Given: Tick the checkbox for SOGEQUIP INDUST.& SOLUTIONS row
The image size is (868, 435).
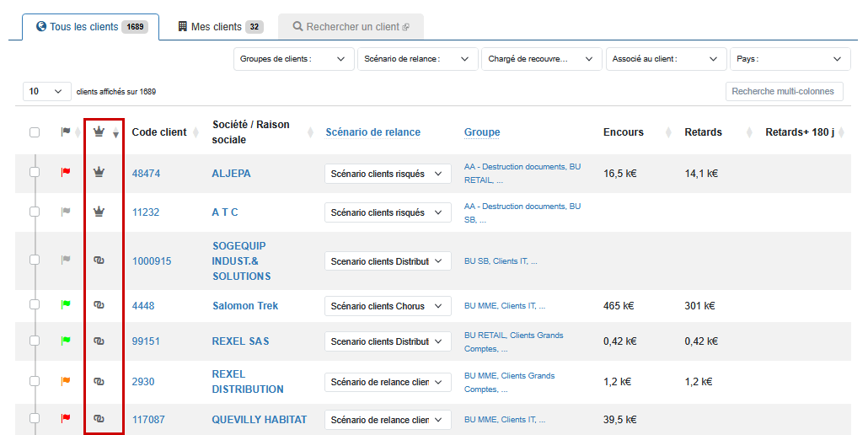Looking at the screenshot, I should point(35,260).
